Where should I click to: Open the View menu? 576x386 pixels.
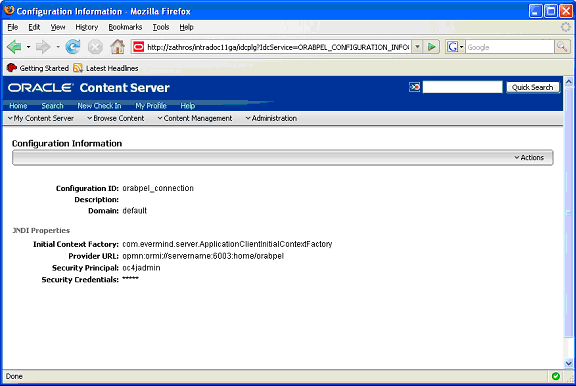tap(58, 27)
